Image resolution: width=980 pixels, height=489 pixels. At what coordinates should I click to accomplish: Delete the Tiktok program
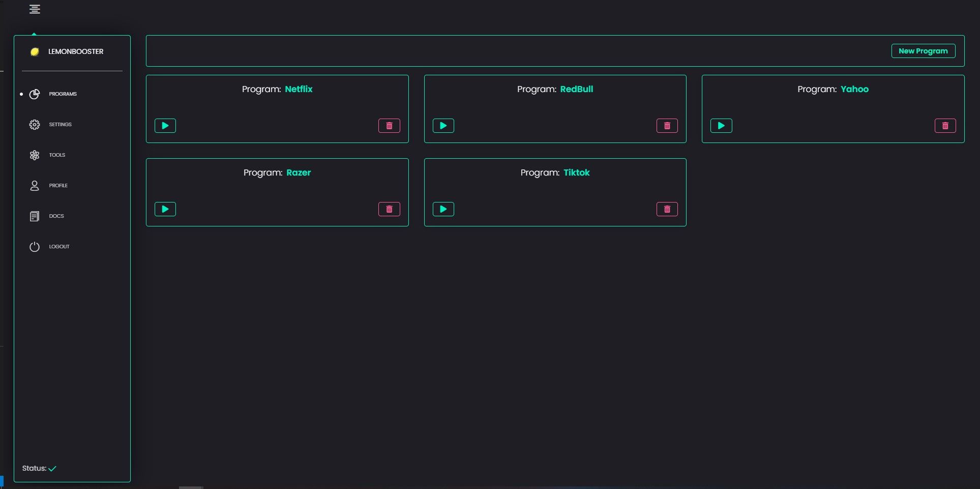pos(667,209)
